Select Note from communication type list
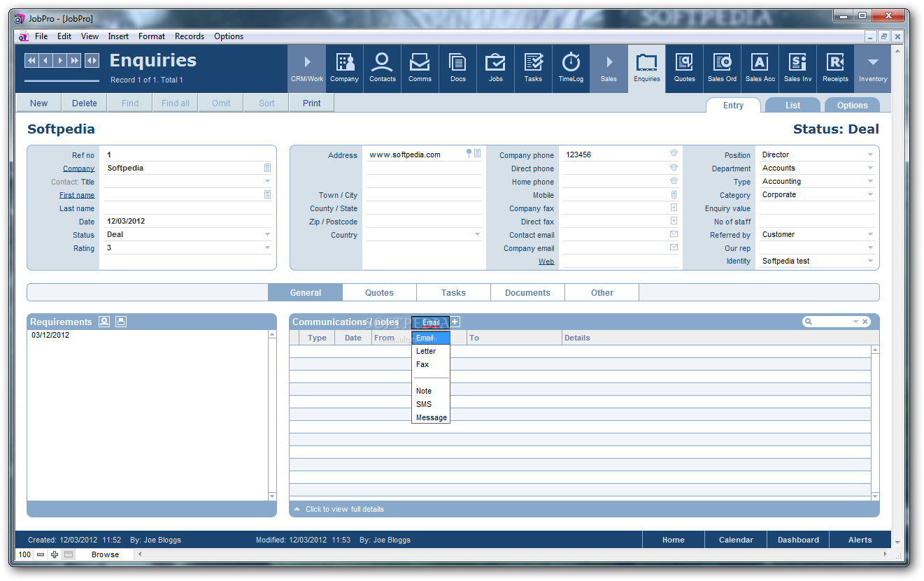 (x=431, y=391)
